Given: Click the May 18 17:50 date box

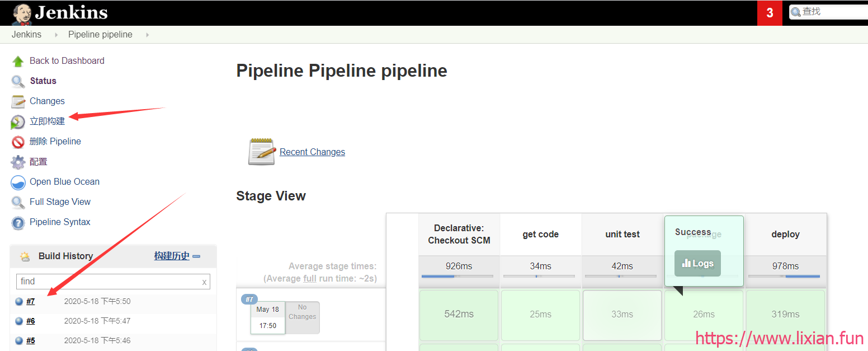Looking at the screenshot, I should 268,318.
